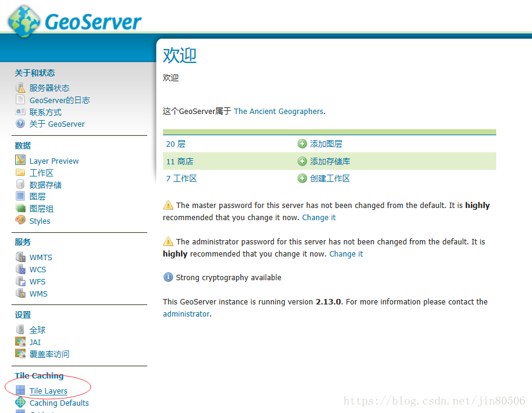
Task: Click Change it for master password
Action: click(319, 217)
